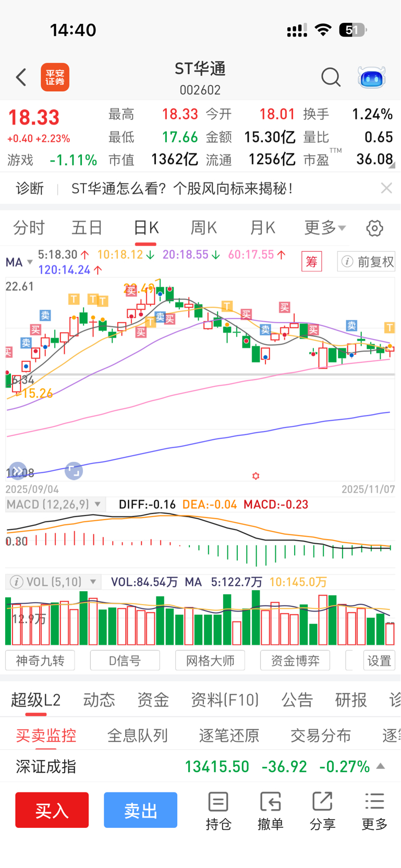This screenshot has height=868, width=401.
Task: Open the 资金 tab
Action: pyautogui.click(x=153, y=700)
